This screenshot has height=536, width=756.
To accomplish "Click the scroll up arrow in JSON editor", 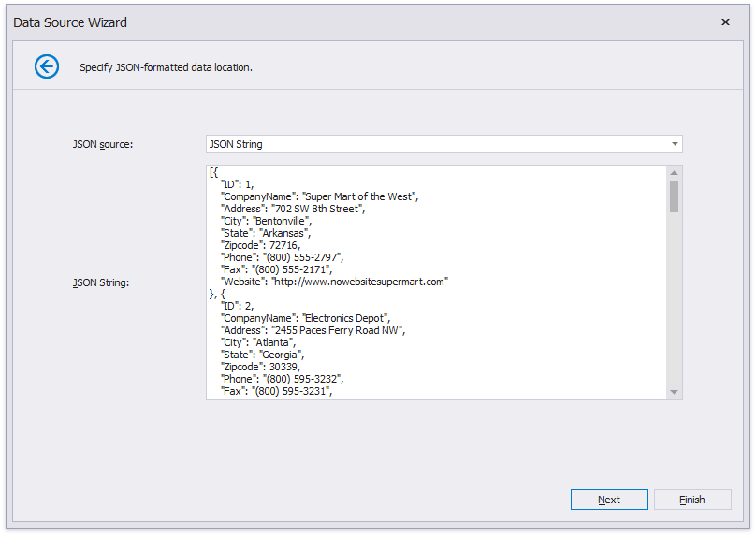I will point(674,173).
